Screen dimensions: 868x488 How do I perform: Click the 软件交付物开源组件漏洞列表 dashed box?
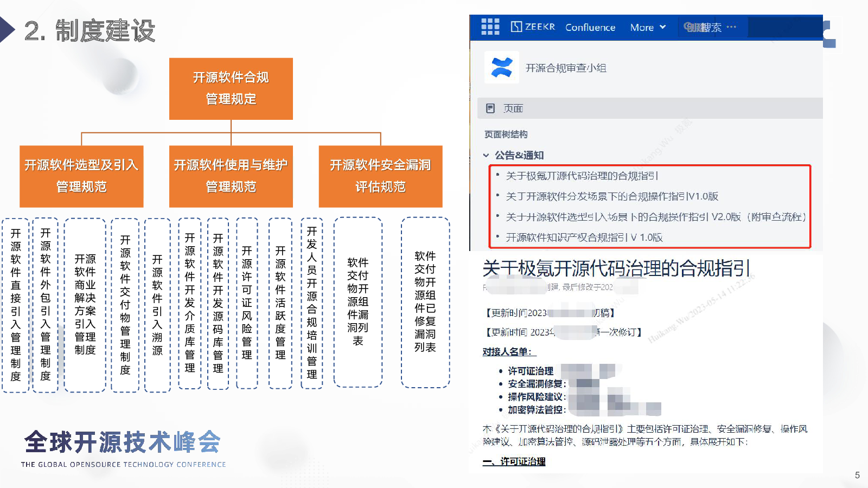[x=358, y=302]
